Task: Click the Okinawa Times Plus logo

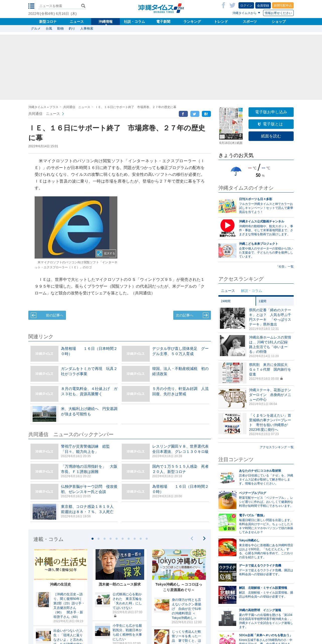Action: [161, 8]
